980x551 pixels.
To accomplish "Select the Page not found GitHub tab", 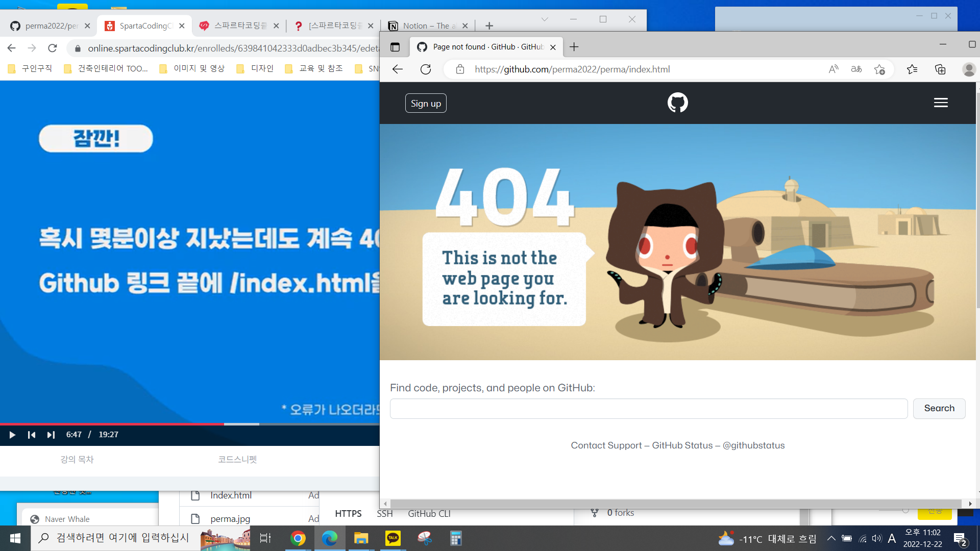I will (x=486, y=47).
